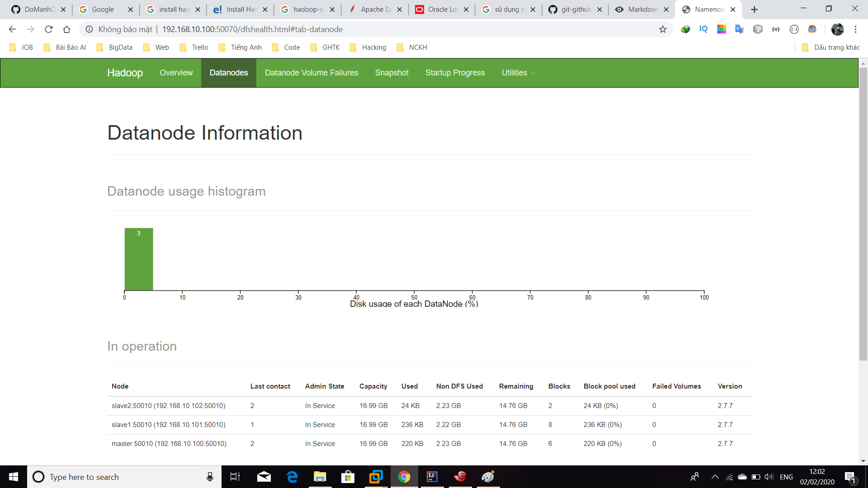Bookmark page with star icon
This screenshot has height=488, width=868.
coord(663,29)
